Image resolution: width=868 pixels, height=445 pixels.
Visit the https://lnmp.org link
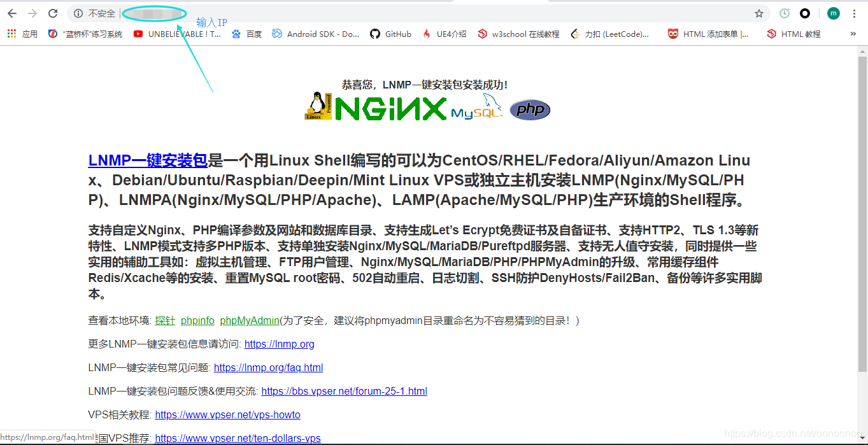280,344
